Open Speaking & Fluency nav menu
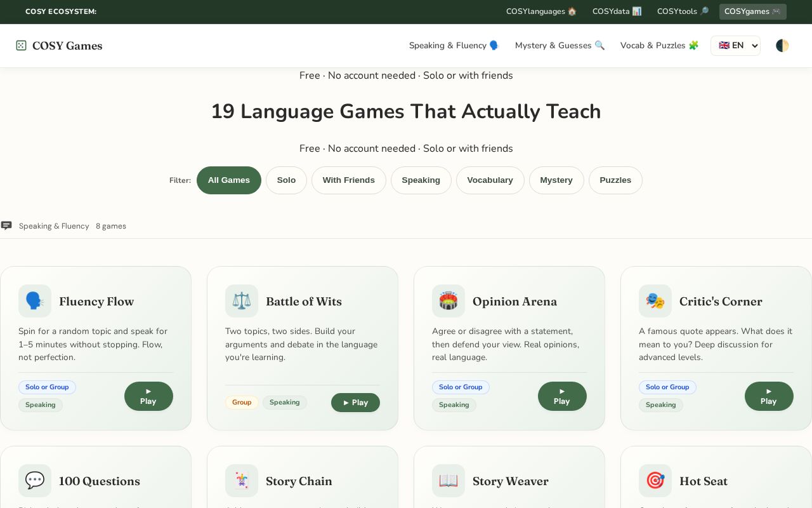812x508 pixels. coord(454,46)
